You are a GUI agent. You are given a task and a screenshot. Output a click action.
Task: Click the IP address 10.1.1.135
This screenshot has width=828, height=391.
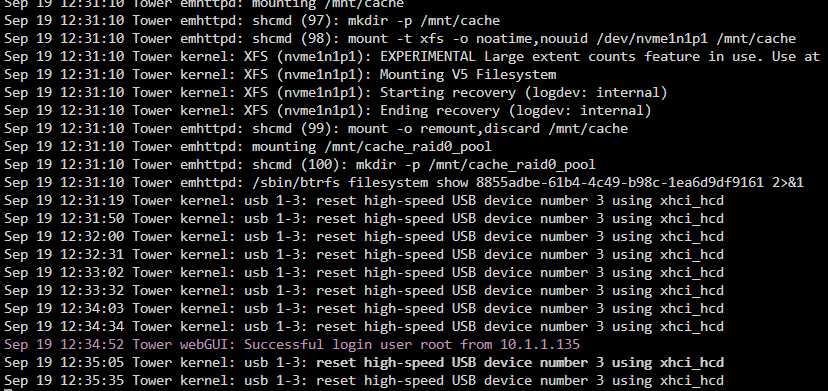540,345
